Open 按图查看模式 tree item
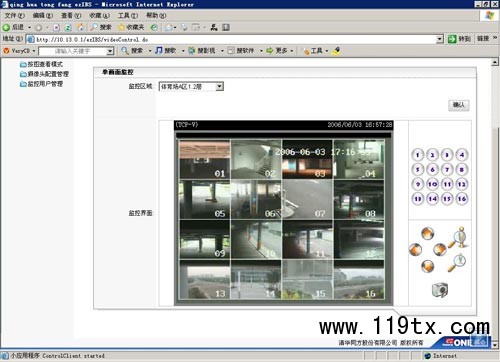 [x=41, y=64]
